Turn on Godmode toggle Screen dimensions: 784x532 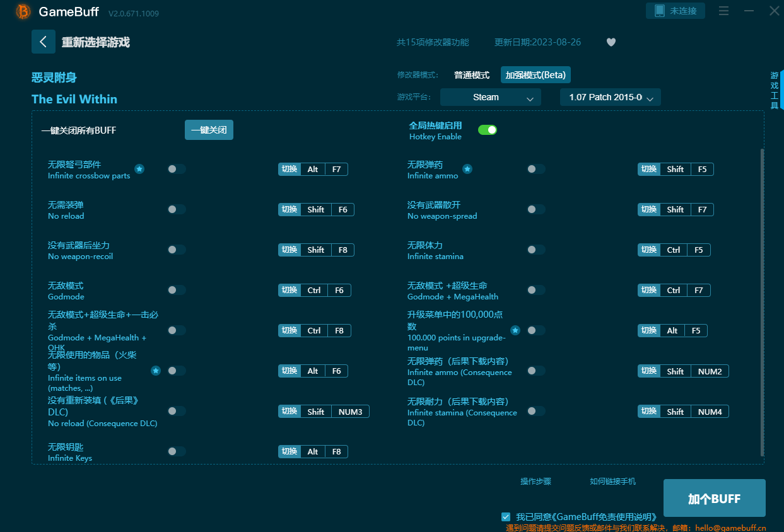(177, 290)
